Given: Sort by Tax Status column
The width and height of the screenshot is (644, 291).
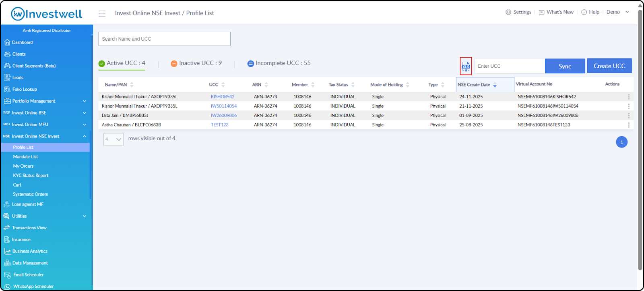Looking at the screenshot, I should (x=353, y=85).
